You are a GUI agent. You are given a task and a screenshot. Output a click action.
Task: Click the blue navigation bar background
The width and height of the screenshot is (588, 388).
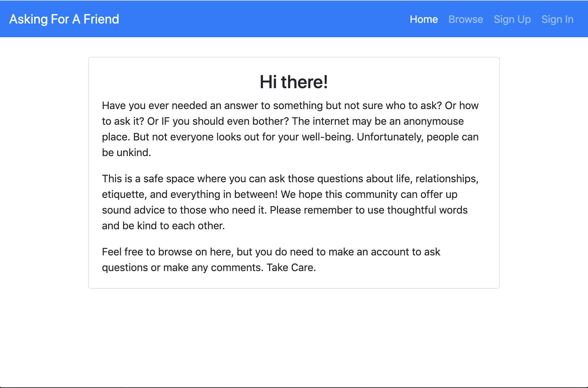(x=261, y=19)
